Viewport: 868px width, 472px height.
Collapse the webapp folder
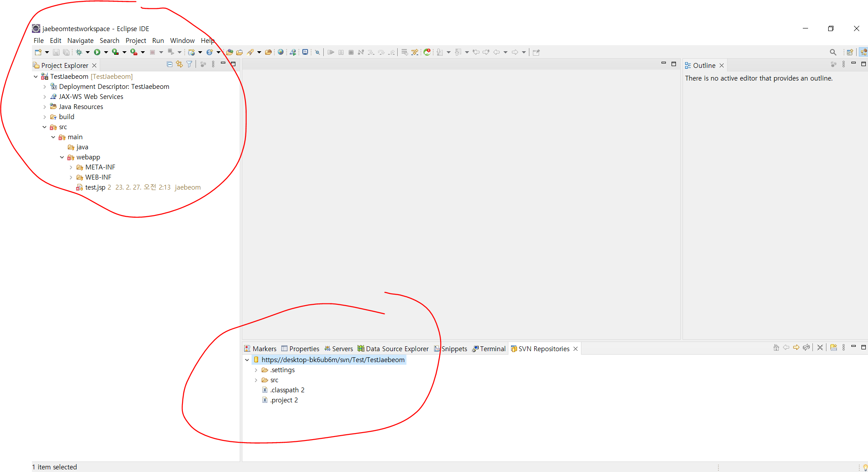tap(62, 157)
